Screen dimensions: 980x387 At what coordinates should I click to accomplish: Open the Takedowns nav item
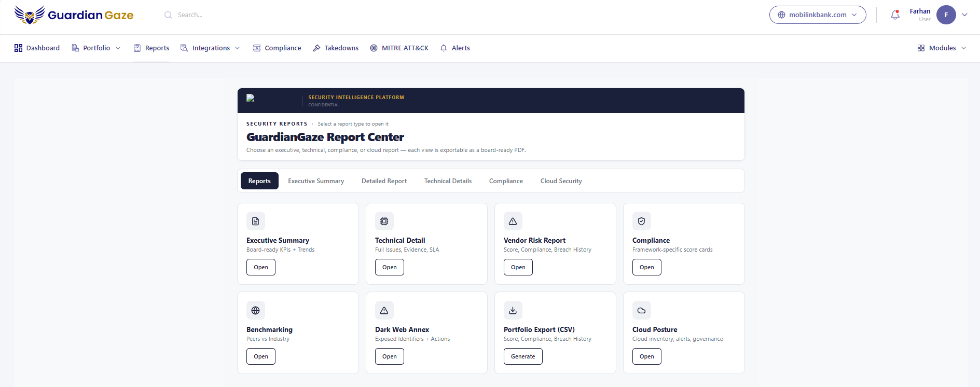click(336, 48)
